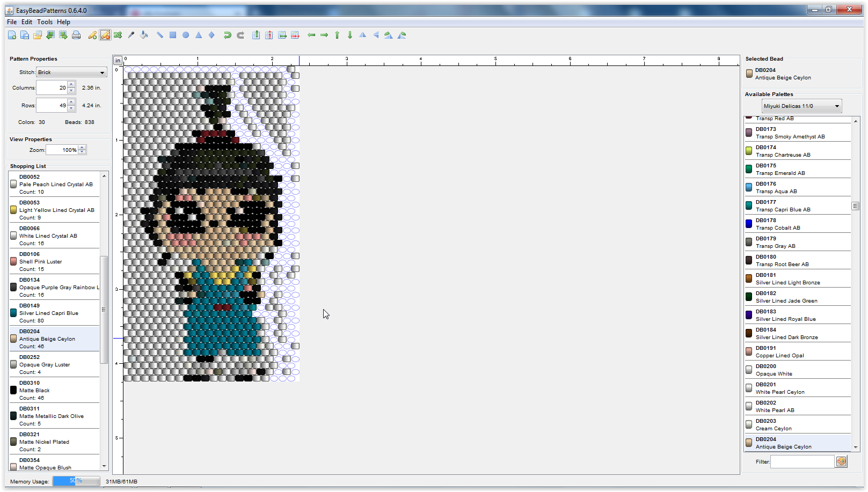Shift the pattern one column left
This screenshot has width=868, height=492.
(311, 34)
